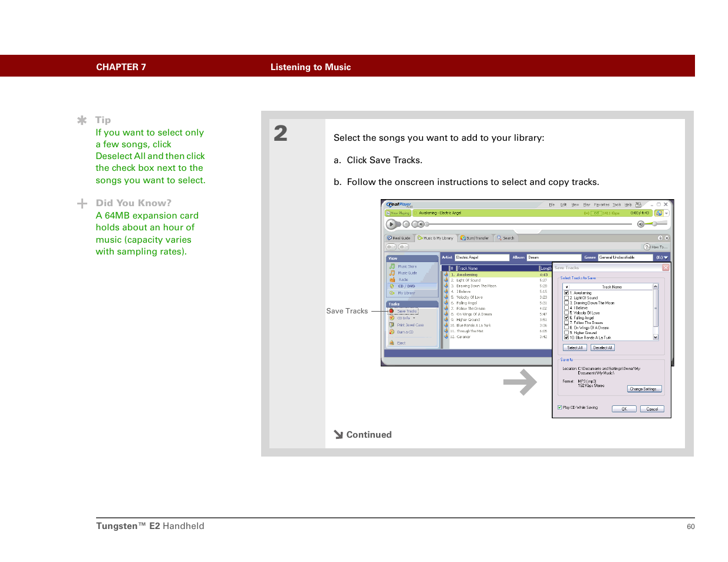Image resolution: width=728 pixels, height=562 pixels.
Task: Open the (E:) drive dropdown
Action: pos(662,257)
